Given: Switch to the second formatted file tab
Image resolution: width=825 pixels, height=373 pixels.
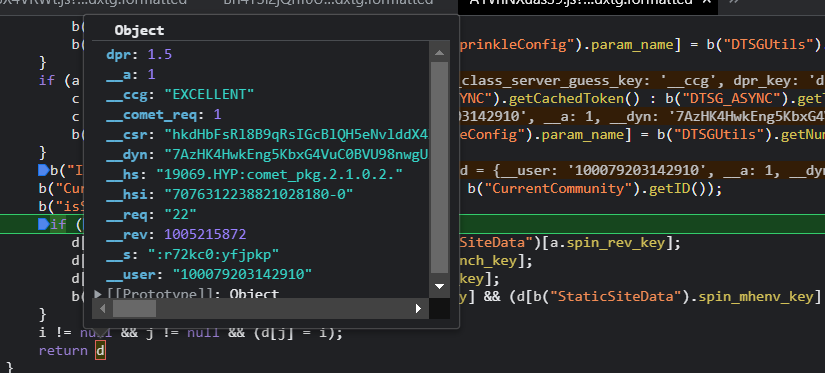Looking at the screenshot, I should coord(328,2).
